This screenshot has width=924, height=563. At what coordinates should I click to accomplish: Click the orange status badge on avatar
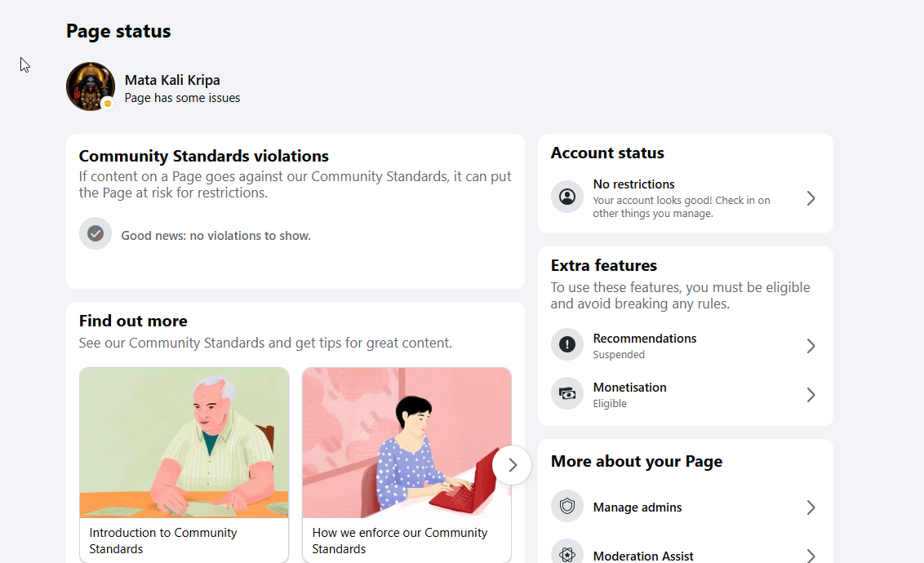[108, 104]
